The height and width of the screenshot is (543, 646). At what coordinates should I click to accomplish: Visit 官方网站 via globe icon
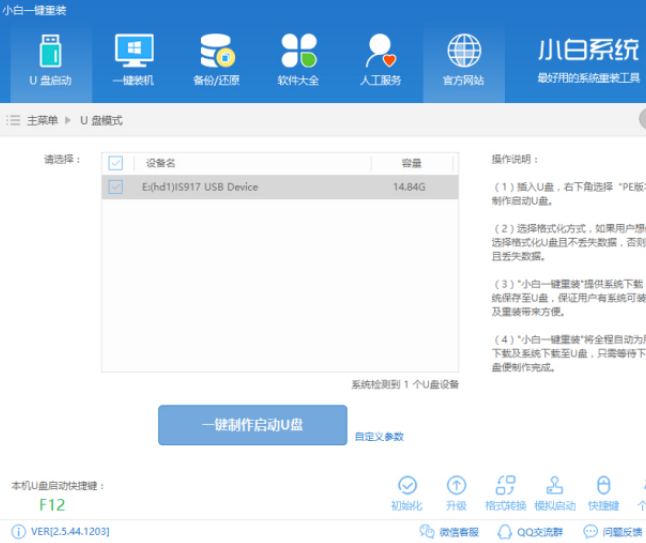[464, 61]
